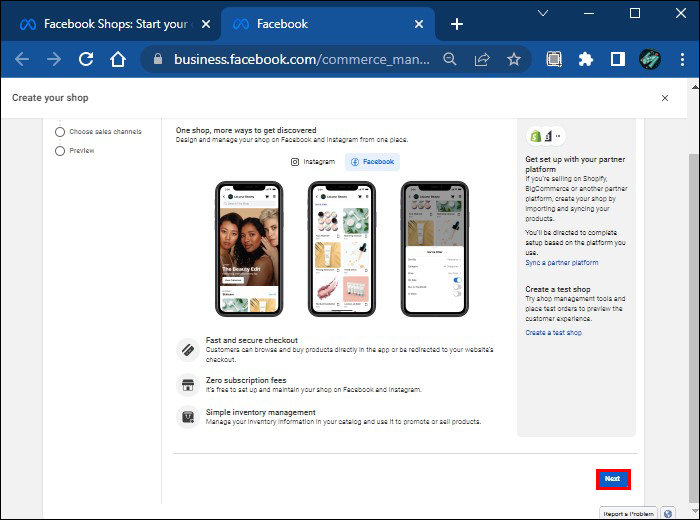This screenshot has height=520, width=700.
Task: View site security lock info
Action: tap(158, 59)
